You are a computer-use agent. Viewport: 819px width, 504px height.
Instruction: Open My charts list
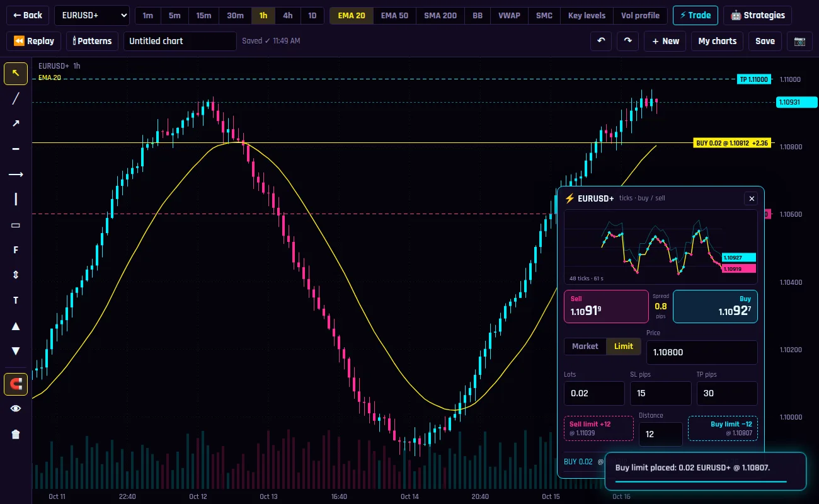pos(718,41)
